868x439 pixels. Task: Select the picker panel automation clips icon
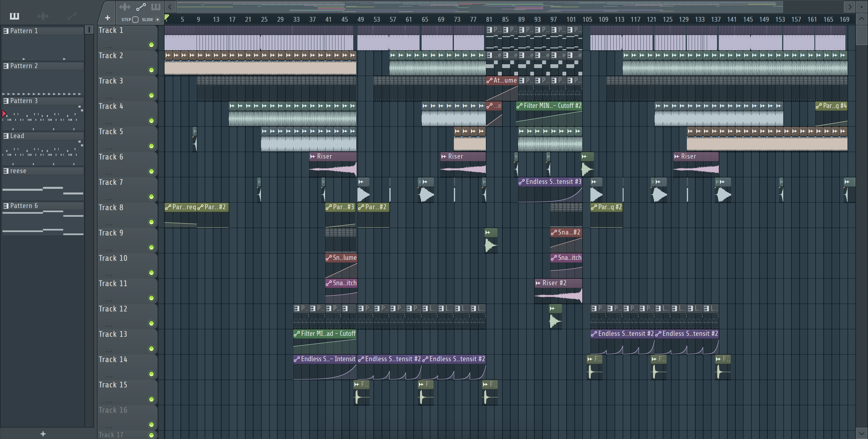point(72,16)
